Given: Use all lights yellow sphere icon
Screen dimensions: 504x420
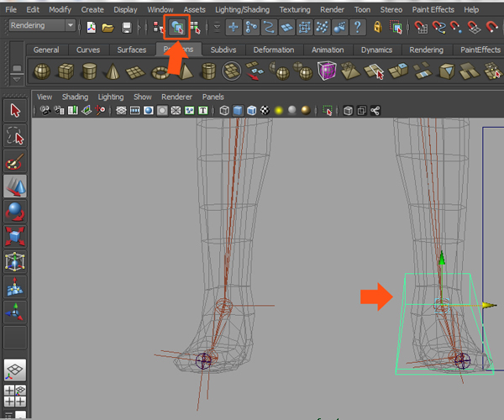Looking at the screenshot, I should [279, 111].
